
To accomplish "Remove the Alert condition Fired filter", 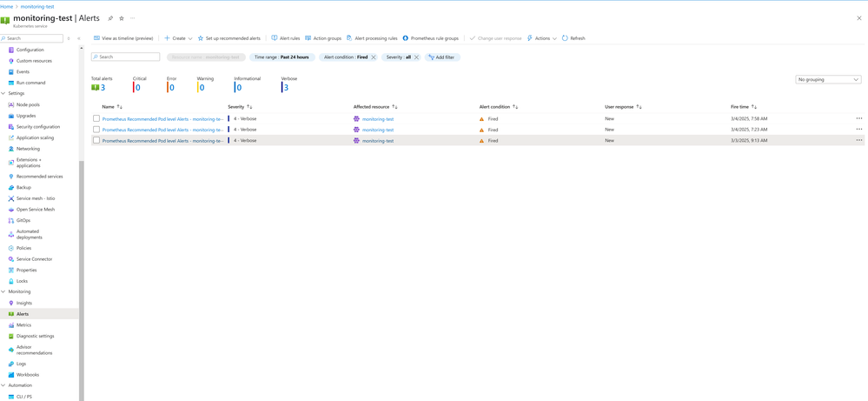I will (374, 57).
